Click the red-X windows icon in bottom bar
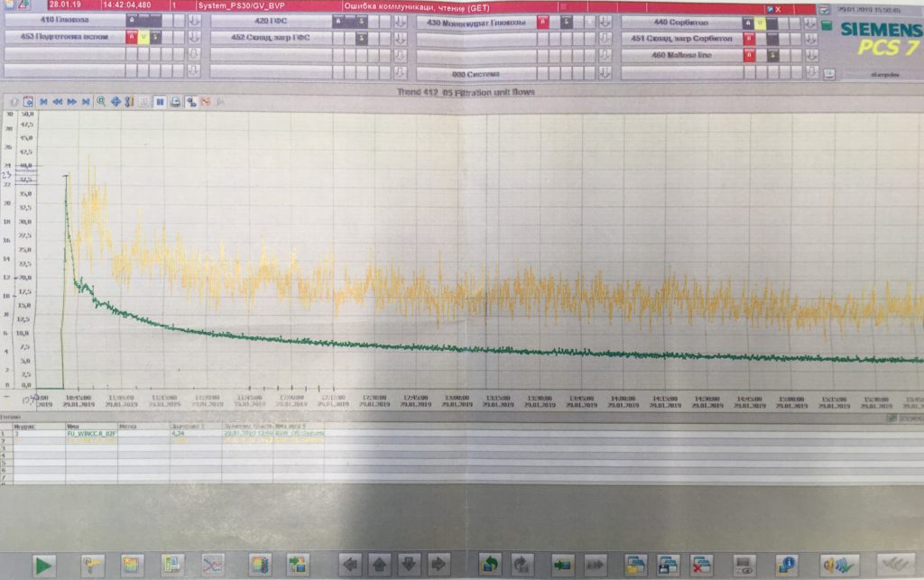 pos(701,566)
